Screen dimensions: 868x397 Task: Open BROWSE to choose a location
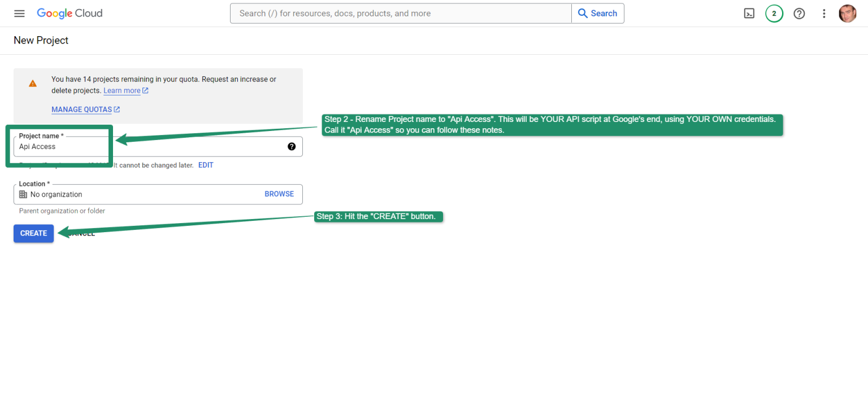click(279, 194)
